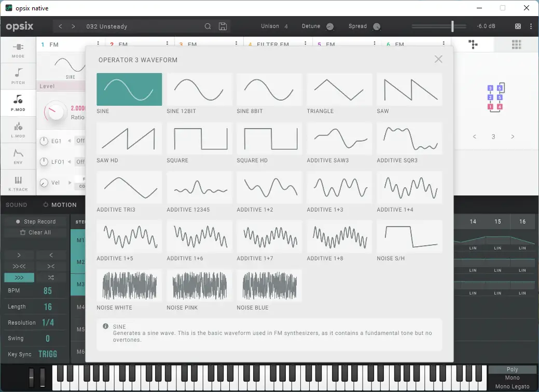Enable Mono Legato mode
The image size is (539, 392).
[x=512, y=386]
